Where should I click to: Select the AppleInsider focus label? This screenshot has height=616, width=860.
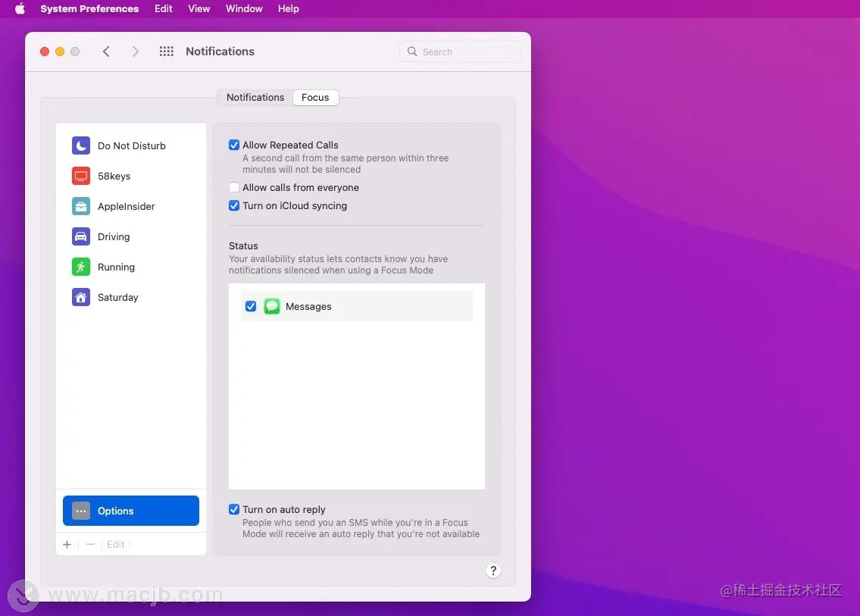coord(126,206)
